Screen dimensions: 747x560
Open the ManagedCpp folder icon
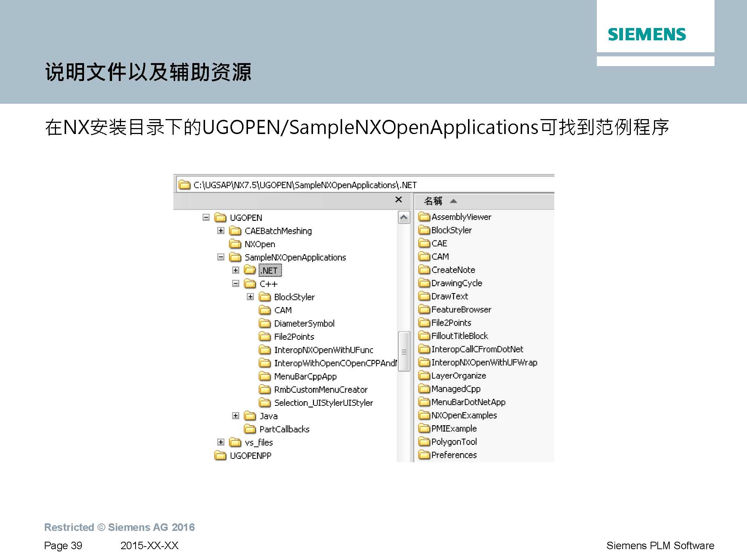point(424,389)
